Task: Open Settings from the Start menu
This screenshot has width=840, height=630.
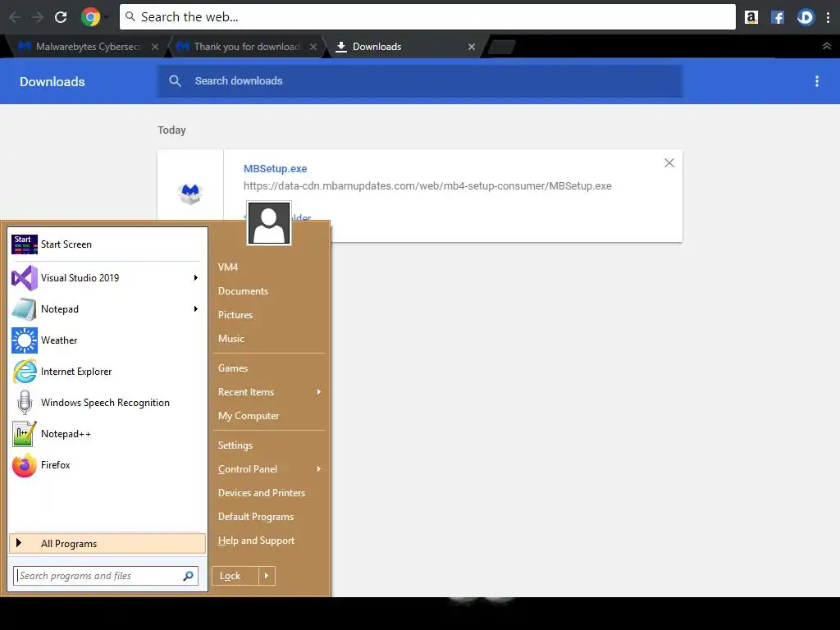Action: tap(235, 445)
